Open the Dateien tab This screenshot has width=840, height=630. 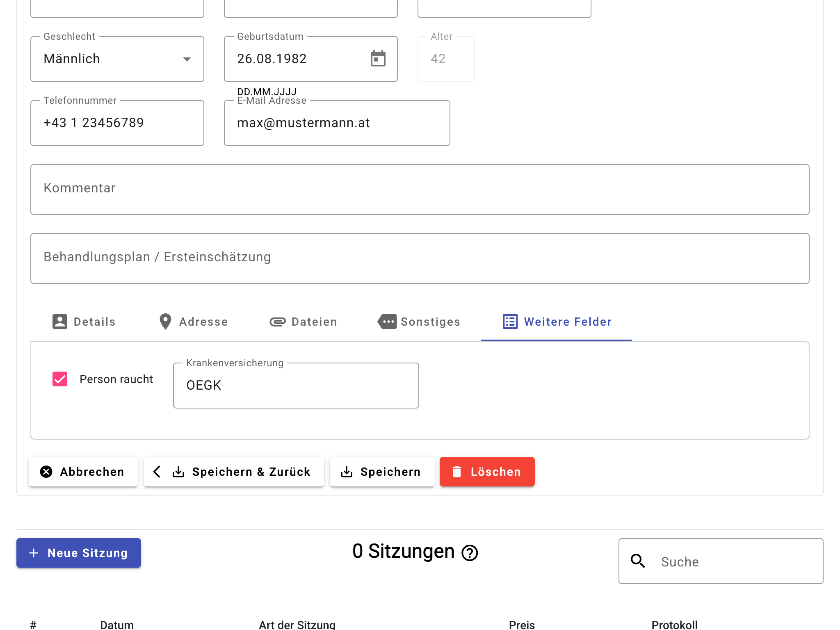[x=303, y=322]
